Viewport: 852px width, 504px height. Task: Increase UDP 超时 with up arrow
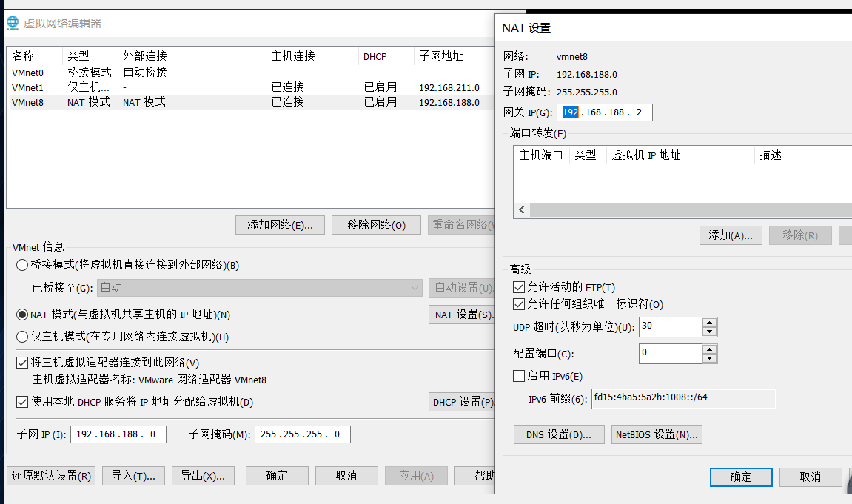709,323
